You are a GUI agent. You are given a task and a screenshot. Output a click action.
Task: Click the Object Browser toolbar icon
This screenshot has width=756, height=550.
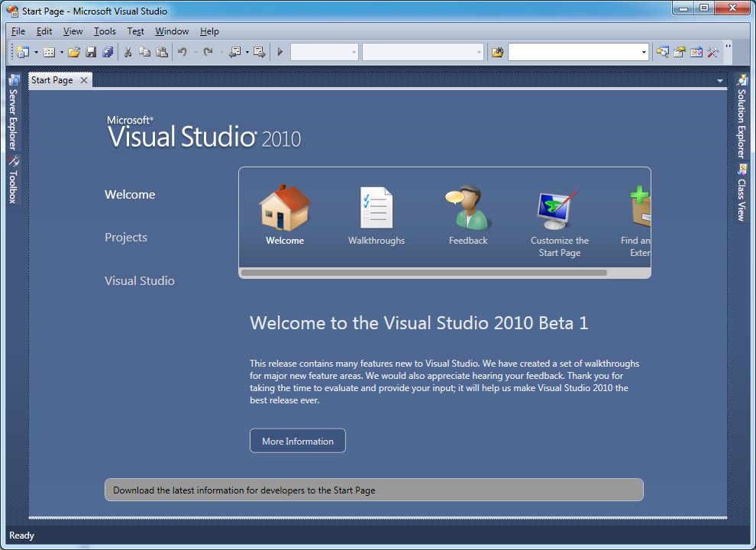click(x=696, y=52)
